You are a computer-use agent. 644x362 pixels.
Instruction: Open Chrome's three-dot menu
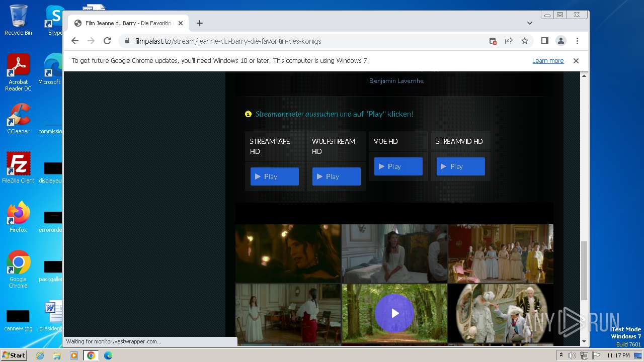(x=577, y=41)
